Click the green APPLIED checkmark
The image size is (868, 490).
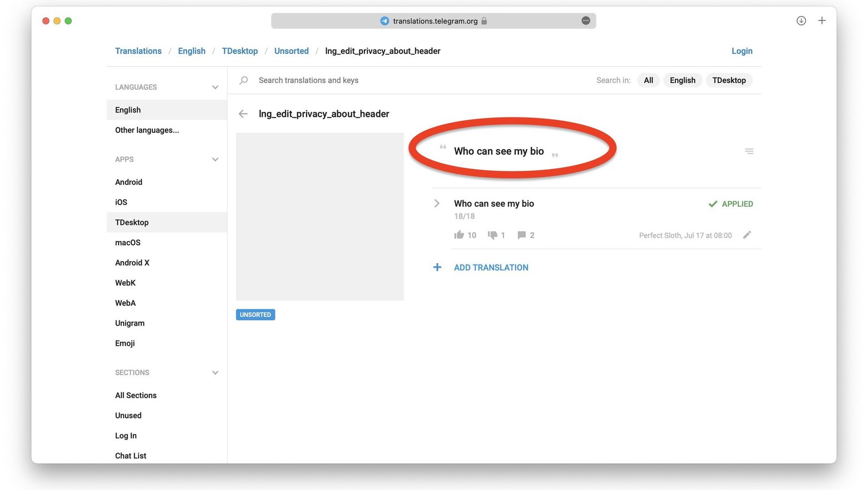[x=713, y=204]
